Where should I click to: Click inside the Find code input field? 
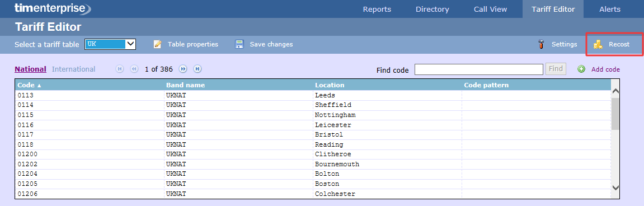pos(479,69)
